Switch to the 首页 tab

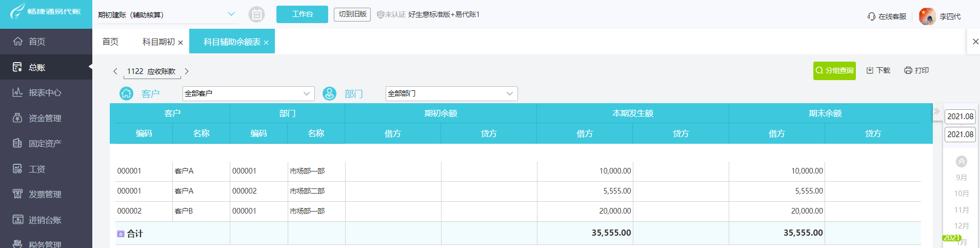110,42
